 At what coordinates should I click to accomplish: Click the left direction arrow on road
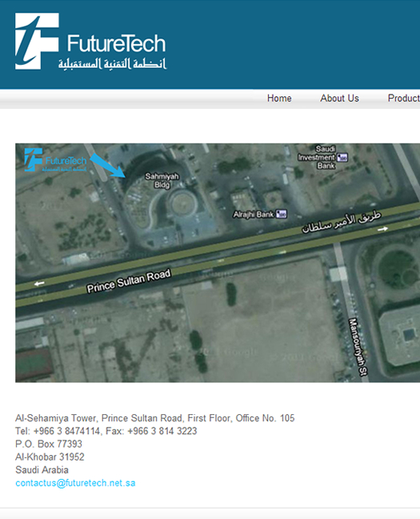coord(39,284)
